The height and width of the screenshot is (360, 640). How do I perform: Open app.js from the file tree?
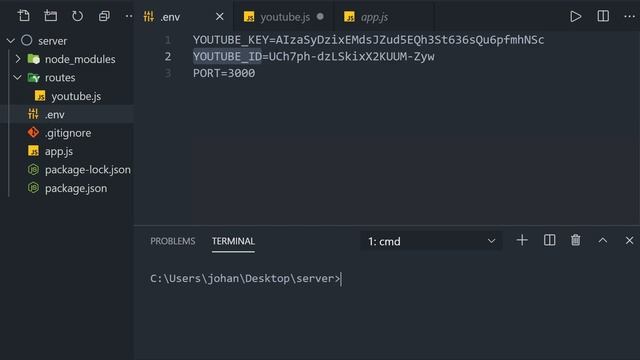pos(59,151)
